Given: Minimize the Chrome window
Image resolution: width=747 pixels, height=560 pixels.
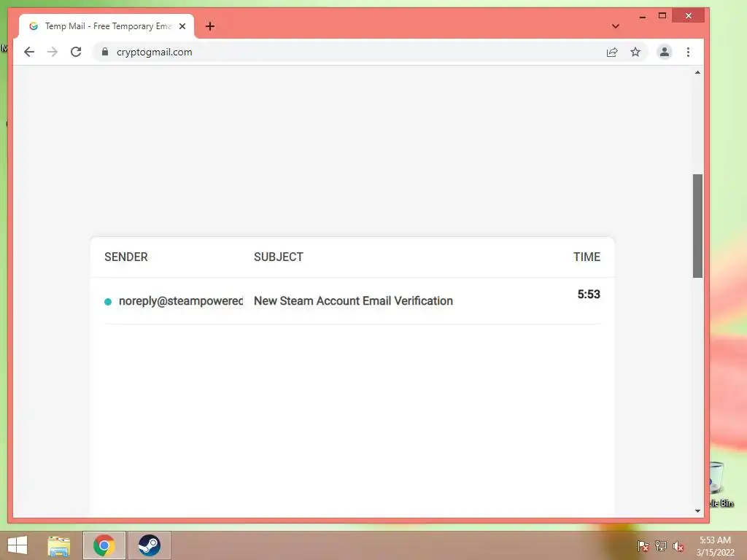Looking at the screenshot, I should 643,16.
